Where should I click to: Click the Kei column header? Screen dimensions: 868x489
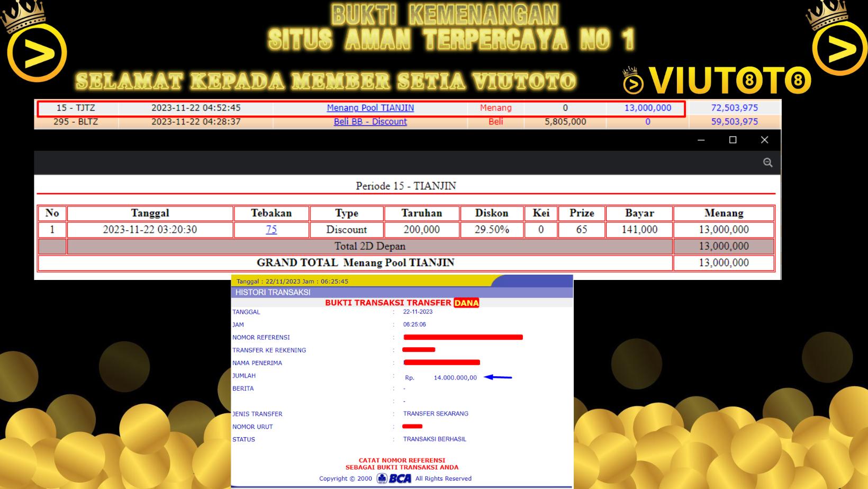coord(541,213)
